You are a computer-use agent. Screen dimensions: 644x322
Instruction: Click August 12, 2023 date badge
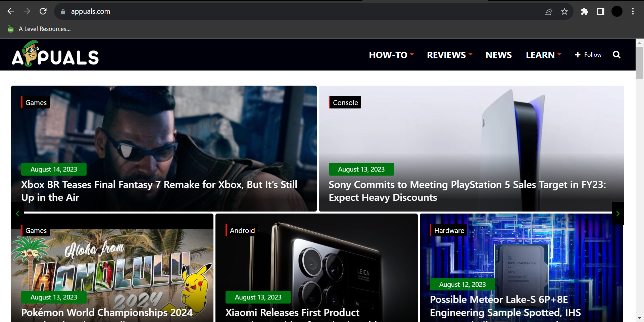pyautogui.click(x=462, y=284)
